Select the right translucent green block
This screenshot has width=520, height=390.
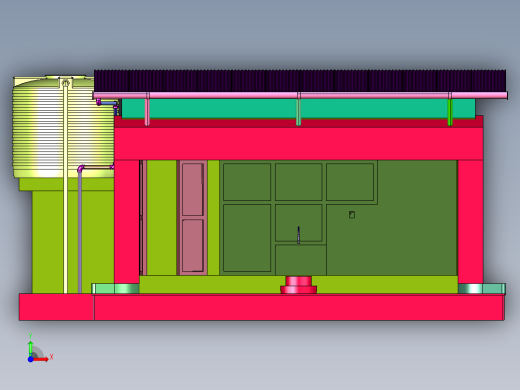482,289
